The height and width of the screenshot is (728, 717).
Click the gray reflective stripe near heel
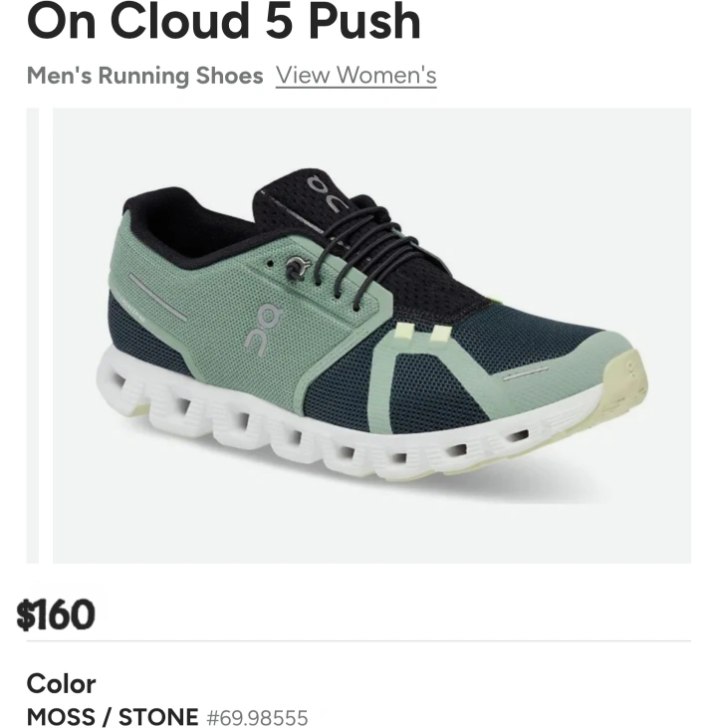[x=158, y=297]
